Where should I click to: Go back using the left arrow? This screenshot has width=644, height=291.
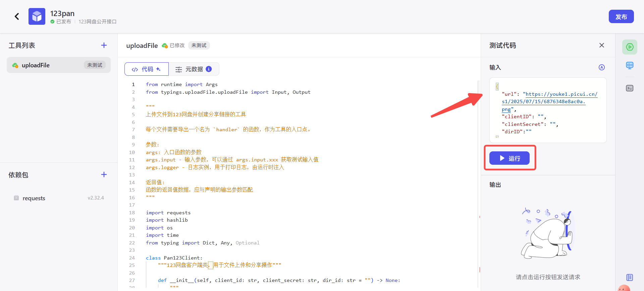click(17, 16)
